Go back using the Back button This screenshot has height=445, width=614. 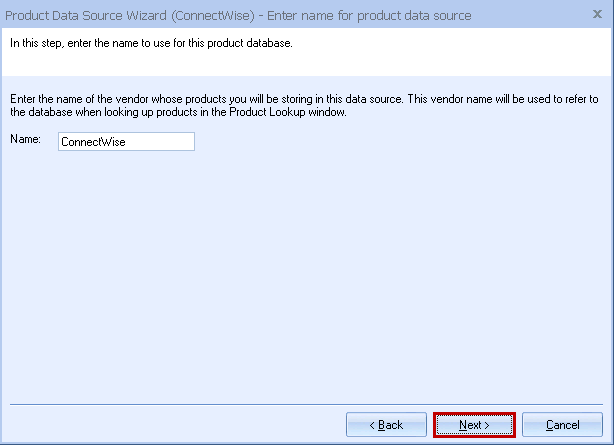coord(386,425)
